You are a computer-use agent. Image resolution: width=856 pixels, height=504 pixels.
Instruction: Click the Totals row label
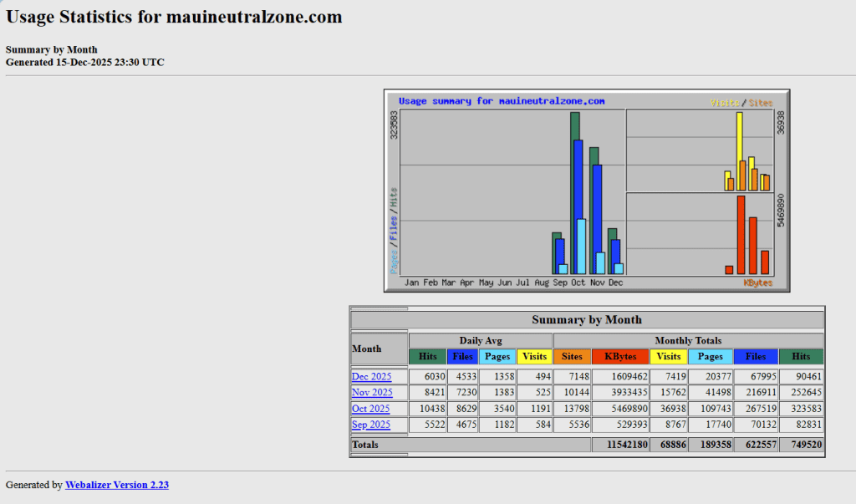(x=365, y=445)
